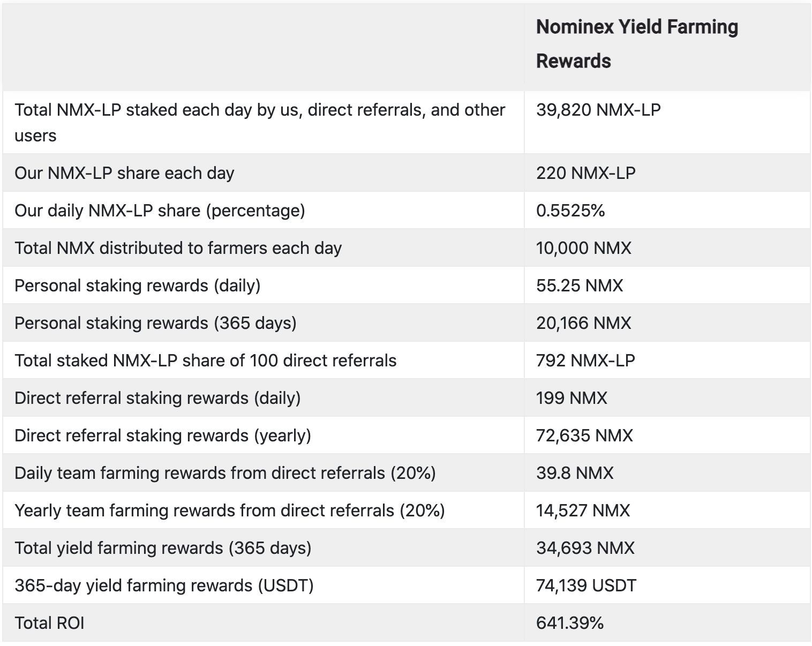
Task: Click the 641.39% ROI value
Action: pos(569,623)
